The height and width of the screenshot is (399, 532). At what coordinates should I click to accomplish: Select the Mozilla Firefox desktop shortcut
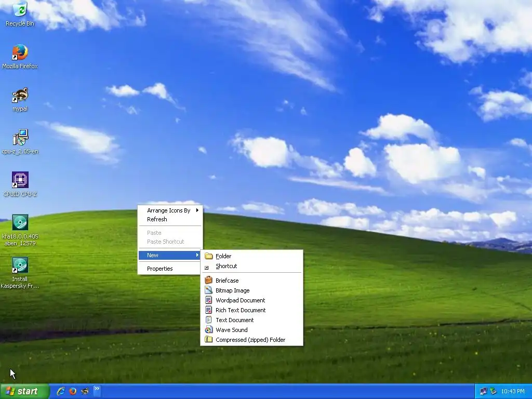20,57
